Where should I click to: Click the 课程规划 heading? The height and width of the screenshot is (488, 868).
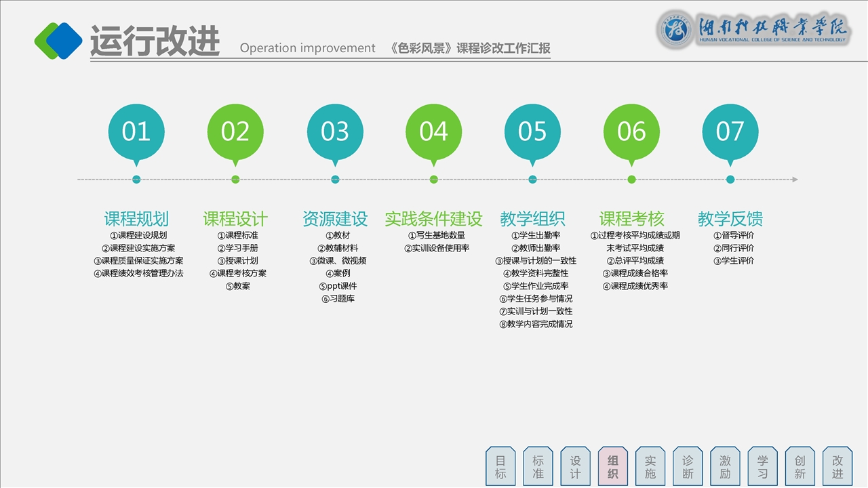136,219
